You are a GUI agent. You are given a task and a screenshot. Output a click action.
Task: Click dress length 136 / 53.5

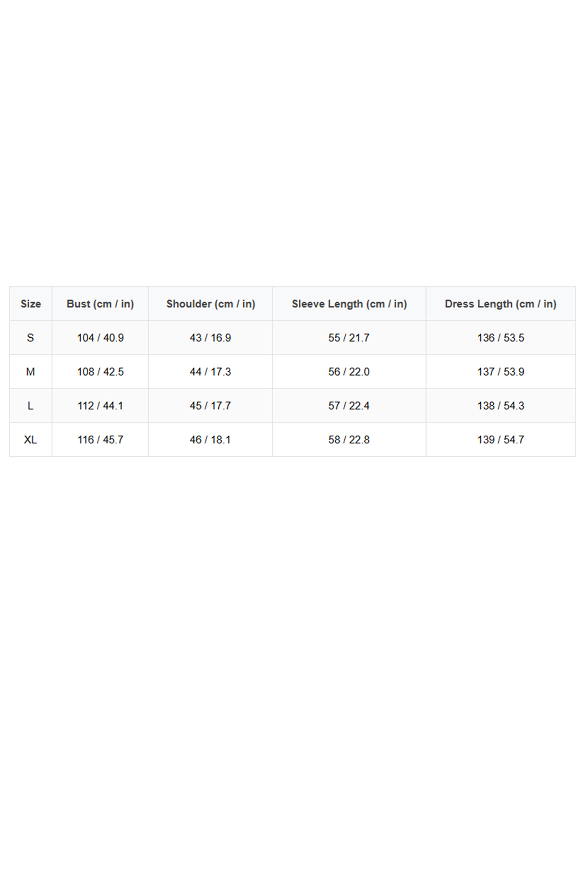tap(500, 338)
